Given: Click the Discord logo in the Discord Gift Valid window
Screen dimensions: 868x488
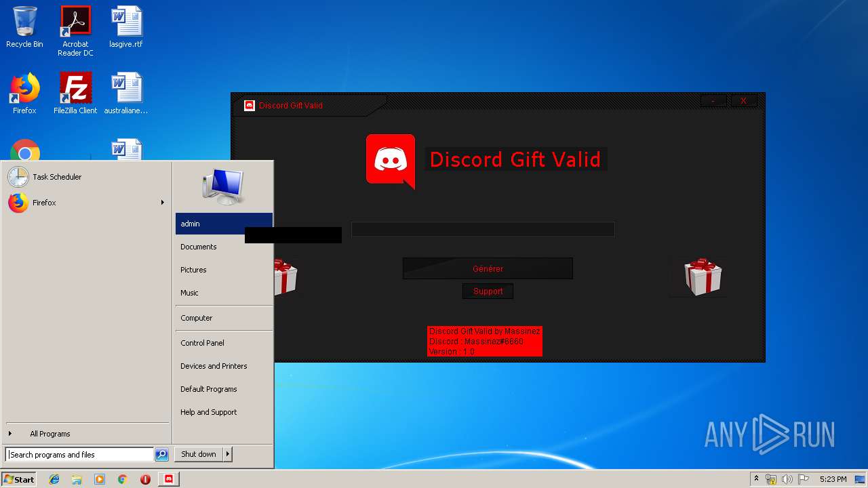Looking at the screenshot, I should click(391, 161).
